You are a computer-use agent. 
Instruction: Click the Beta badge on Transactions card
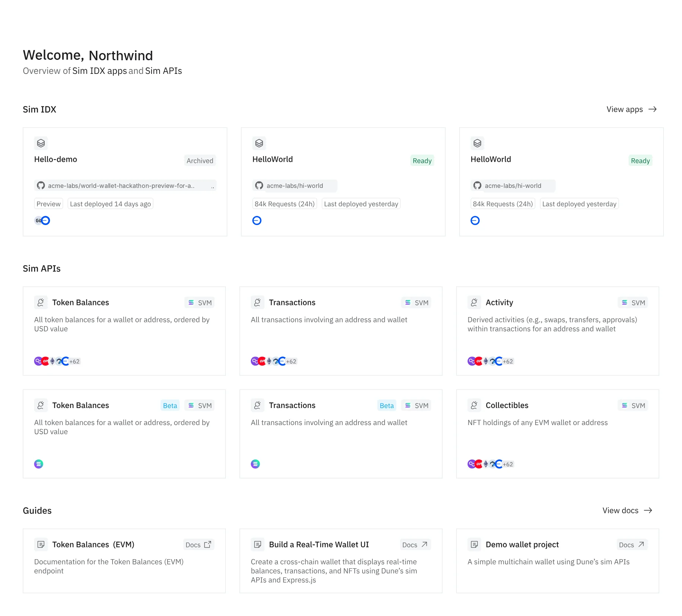click(x=387, y=406)
